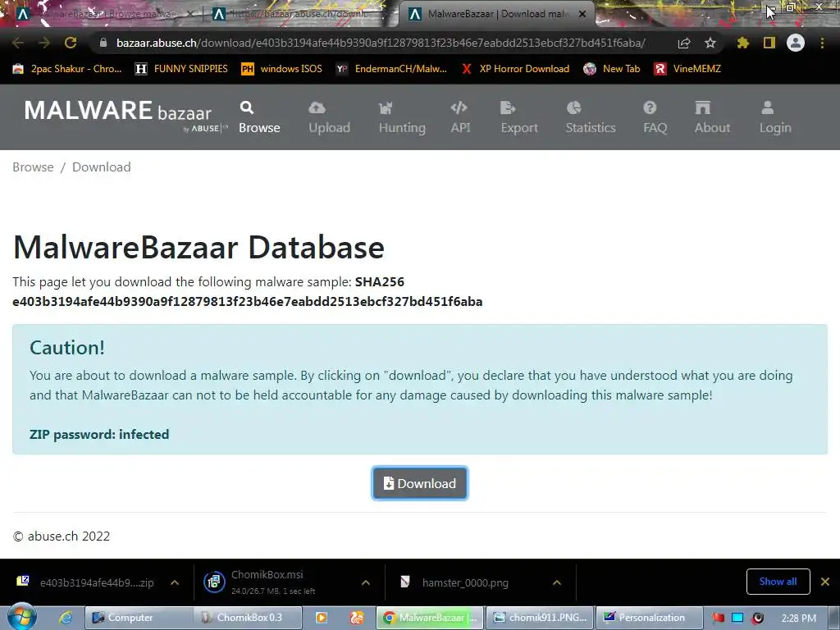Open the e403b3194afe44b9...zip download item
This screenshot has height=630, width=840.
pyautogui.click(x=85, y=582)
